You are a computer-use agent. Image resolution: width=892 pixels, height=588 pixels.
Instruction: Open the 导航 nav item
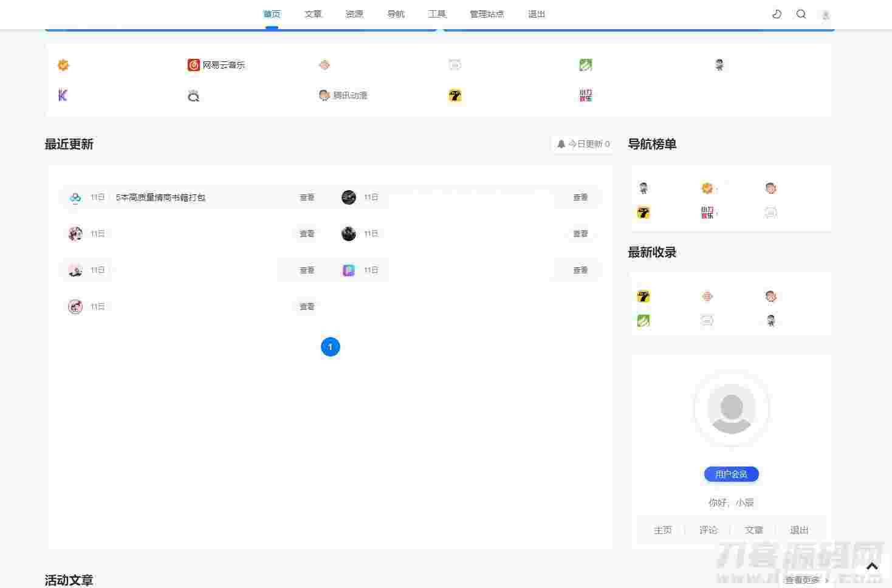[x=396, y=14]
